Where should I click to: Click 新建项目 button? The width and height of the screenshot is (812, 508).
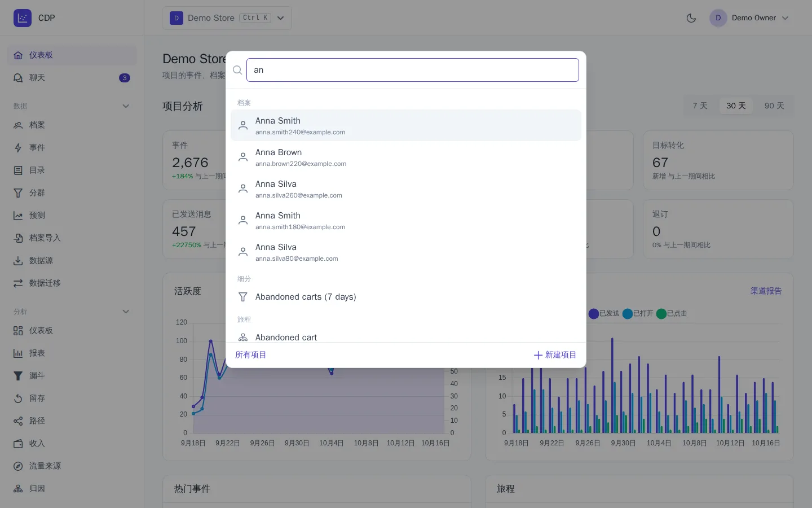click(x=555, y=355)
